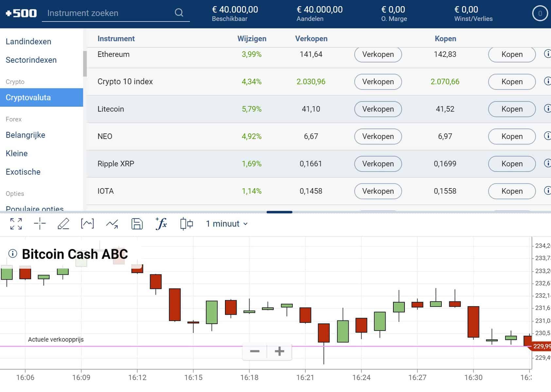
Task: Save the chart with the floppy icon
Action: (x=137, y=224)
